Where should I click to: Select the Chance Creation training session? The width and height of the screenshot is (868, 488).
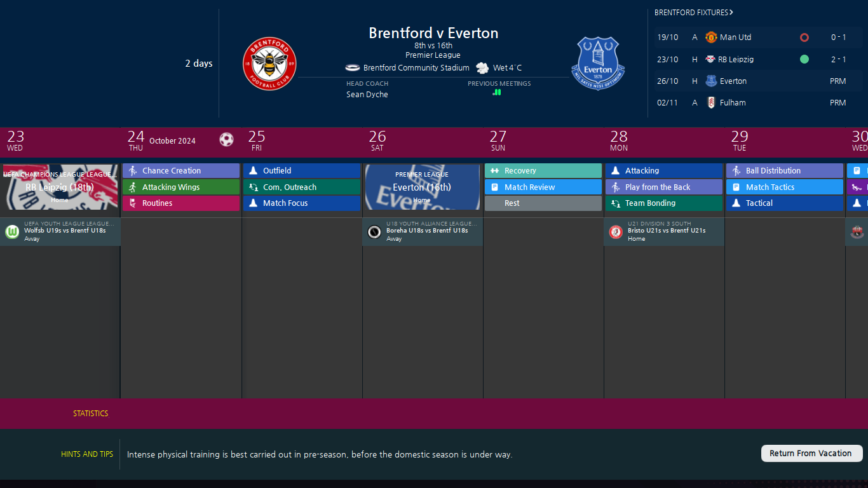pos(181,171)
